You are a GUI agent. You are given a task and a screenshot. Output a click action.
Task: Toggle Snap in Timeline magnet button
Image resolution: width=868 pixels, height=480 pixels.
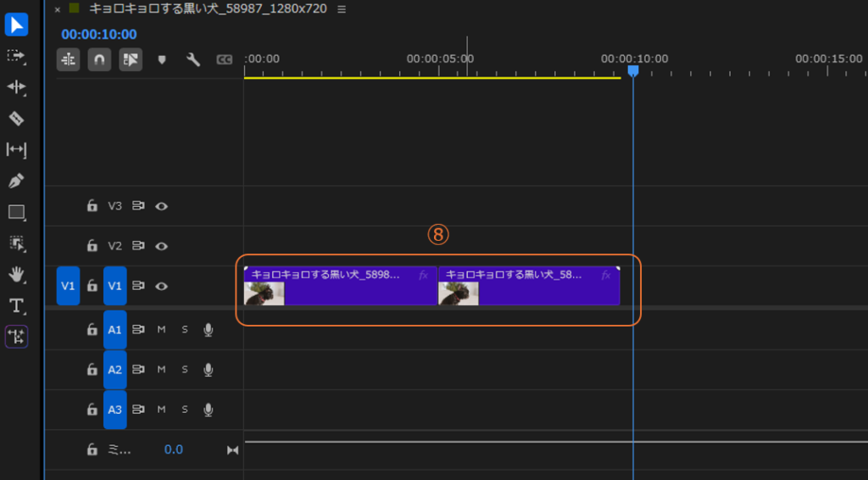[99, 59]
